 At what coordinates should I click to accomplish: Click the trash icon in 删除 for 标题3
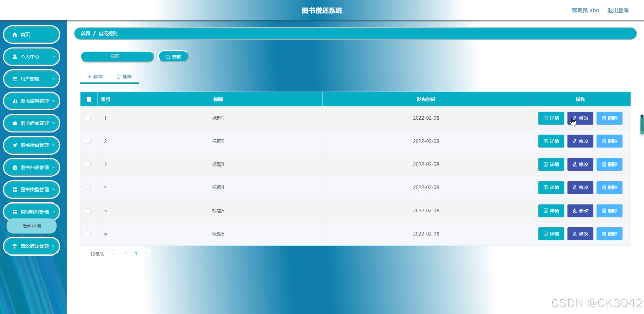point(604,165)
